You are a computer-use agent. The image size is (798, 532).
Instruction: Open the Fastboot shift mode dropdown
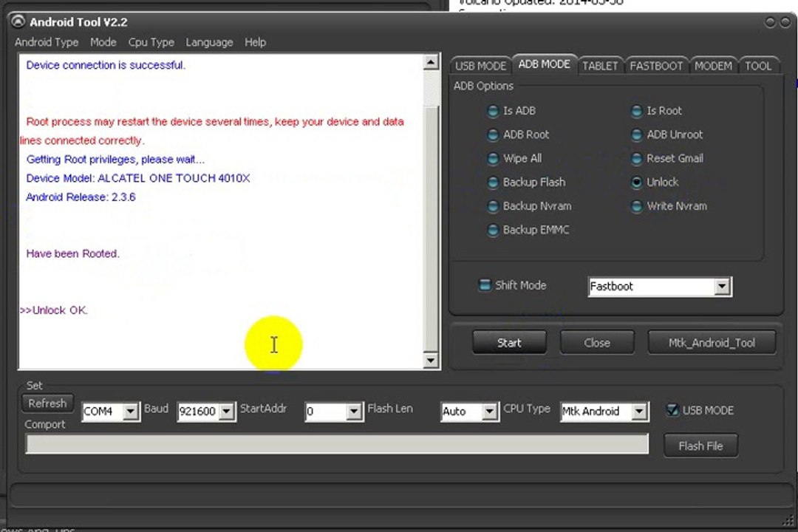tap(722, 287)
